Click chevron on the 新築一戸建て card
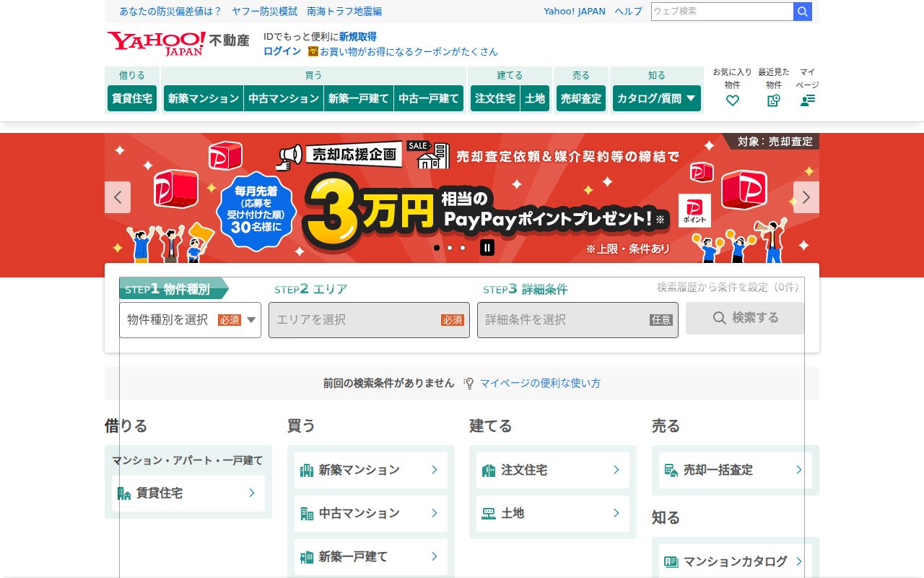Screen dimensions: 924x578 435,556
